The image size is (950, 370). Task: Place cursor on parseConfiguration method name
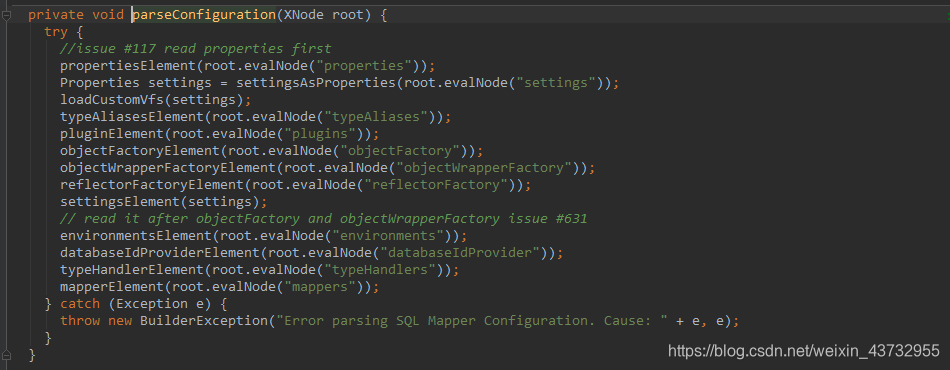click(x=204, y=15)
